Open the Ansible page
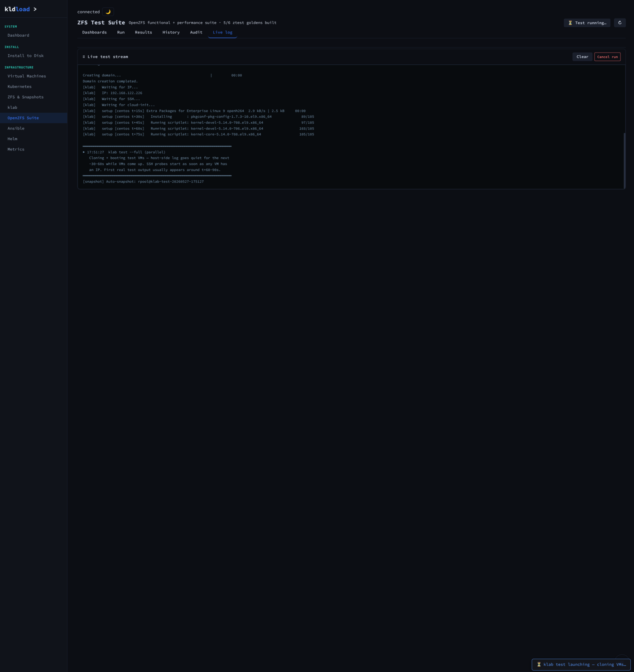Viewport: 634px width, 672px height. 34,128
